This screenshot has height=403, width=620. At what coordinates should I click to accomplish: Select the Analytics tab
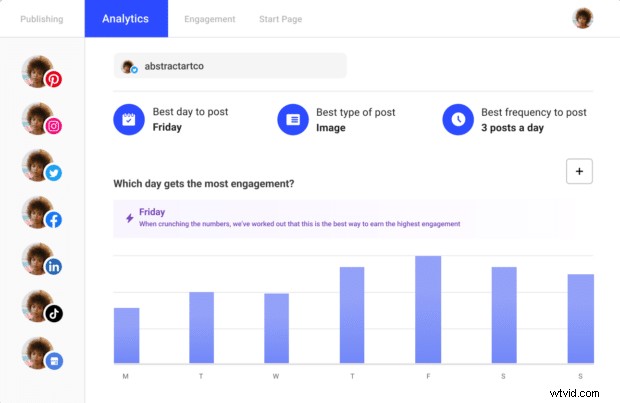[x=126, y=19]
